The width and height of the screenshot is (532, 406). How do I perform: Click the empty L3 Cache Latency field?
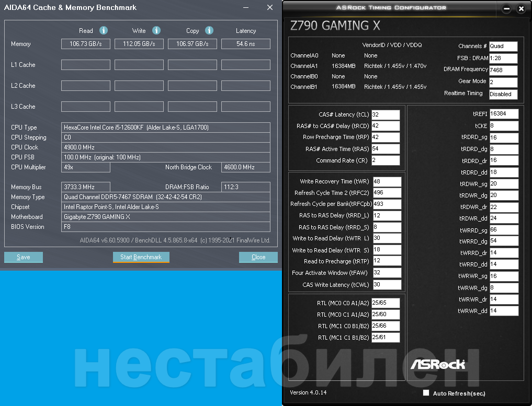(246, 107)
